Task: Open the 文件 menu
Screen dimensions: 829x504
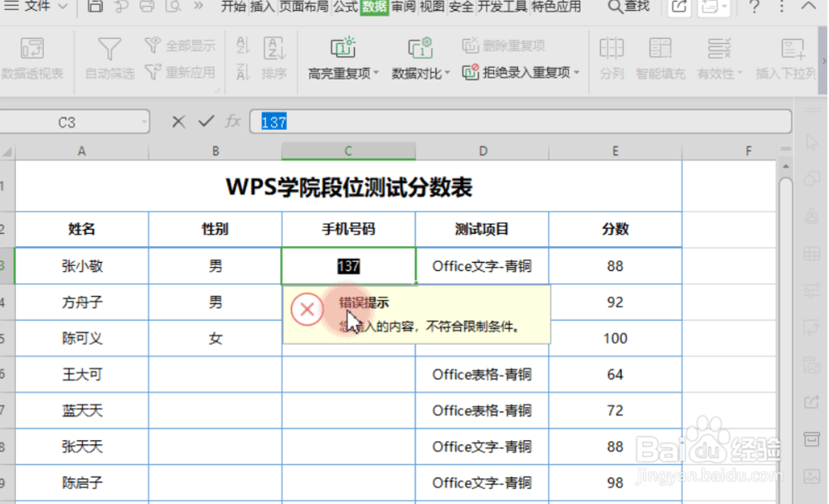Action: click(36, 7)
